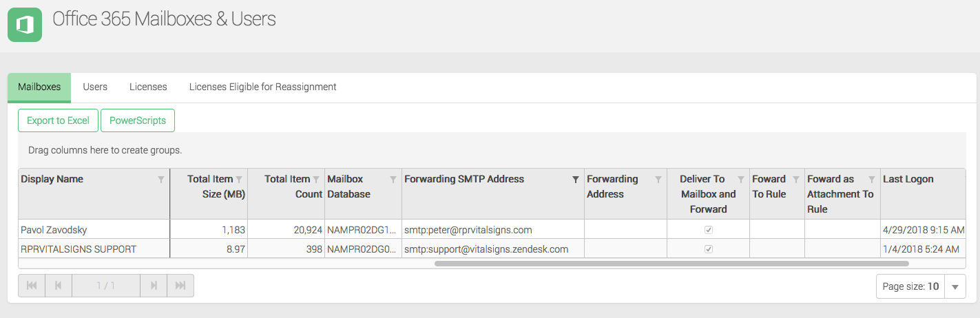Open the Page size dropdown arrow
The width and height of the screenshot is (980, 318).
[955, 287]
